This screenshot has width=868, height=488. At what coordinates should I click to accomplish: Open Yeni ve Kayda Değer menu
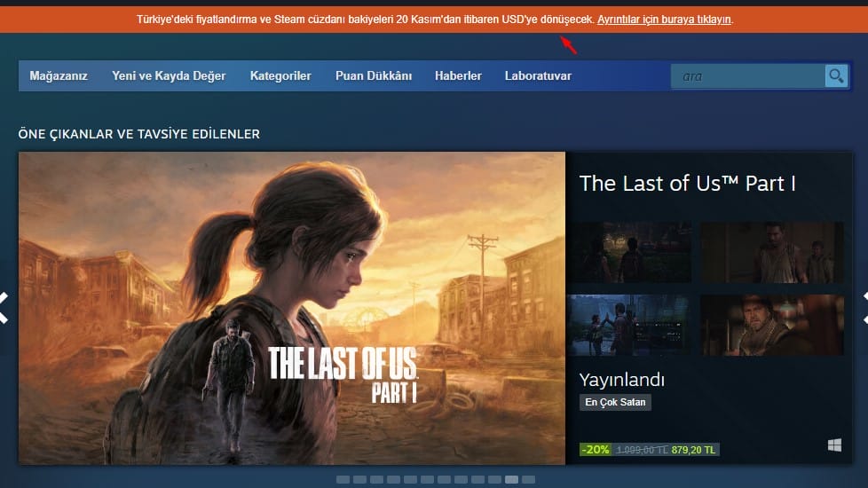[x=169, y=75]
